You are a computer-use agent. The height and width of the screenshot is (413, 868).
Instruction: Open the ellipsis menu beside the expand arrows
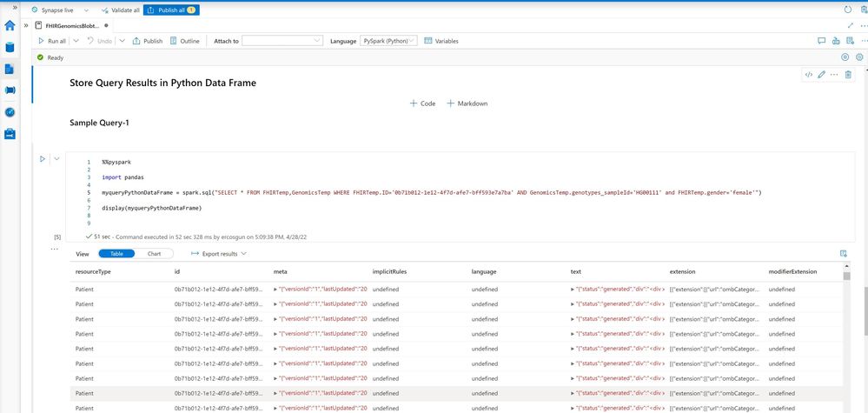pyautogui.click(x=864, y=25)
